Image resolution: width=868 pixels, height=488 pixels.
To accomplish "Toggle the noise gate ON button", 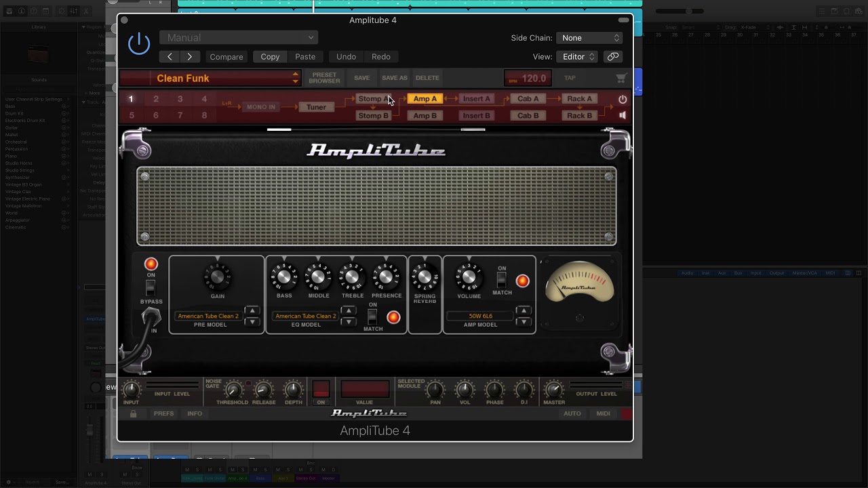I will click(321, 389).
